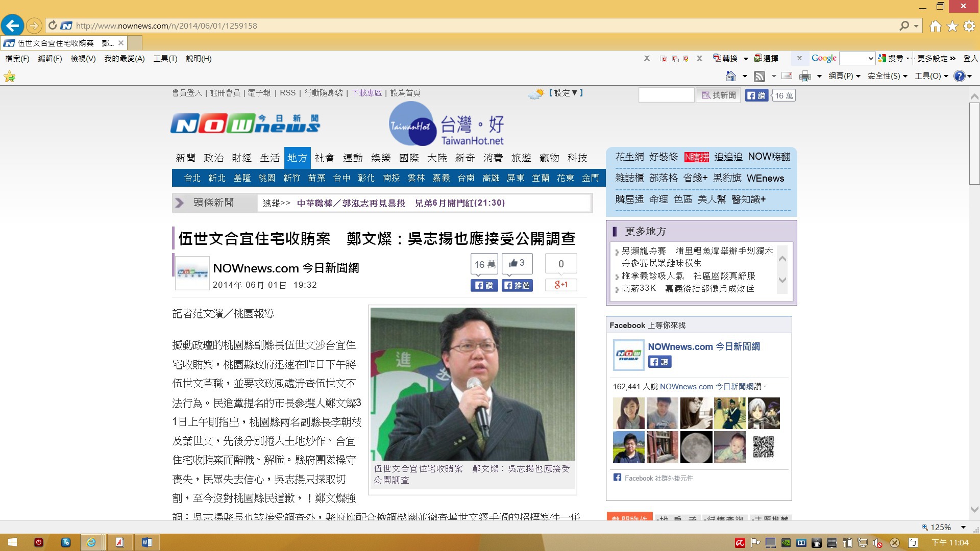
Task: Select the 社會 news category tab
Action: pos(324,158)
